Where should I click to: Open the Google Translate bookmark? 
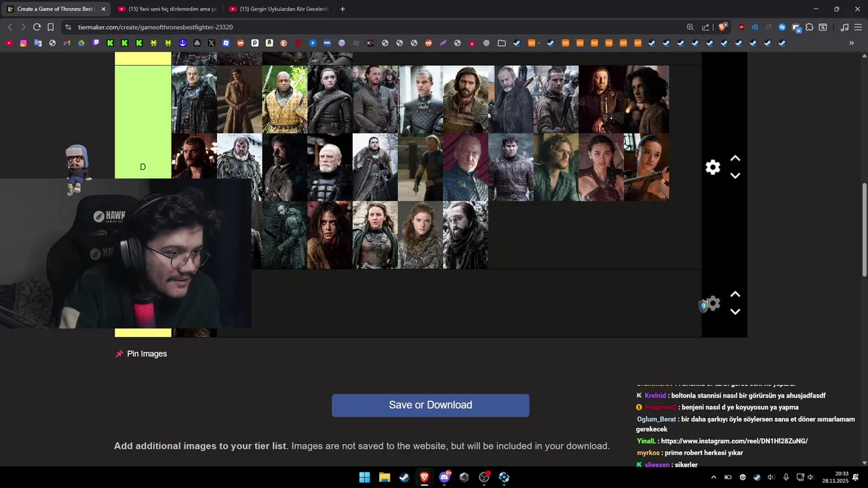click(38, 43)
